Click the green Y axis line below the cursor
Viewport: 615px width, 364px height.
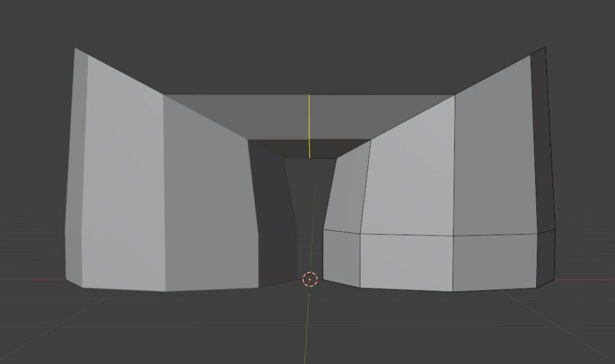[307, 324]
